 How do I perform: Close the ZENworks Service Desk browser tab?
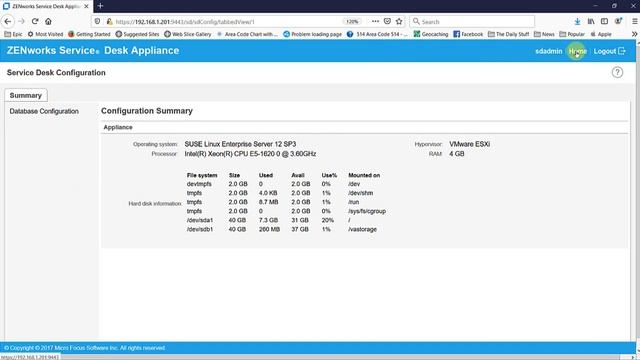(x=86, y=6)
